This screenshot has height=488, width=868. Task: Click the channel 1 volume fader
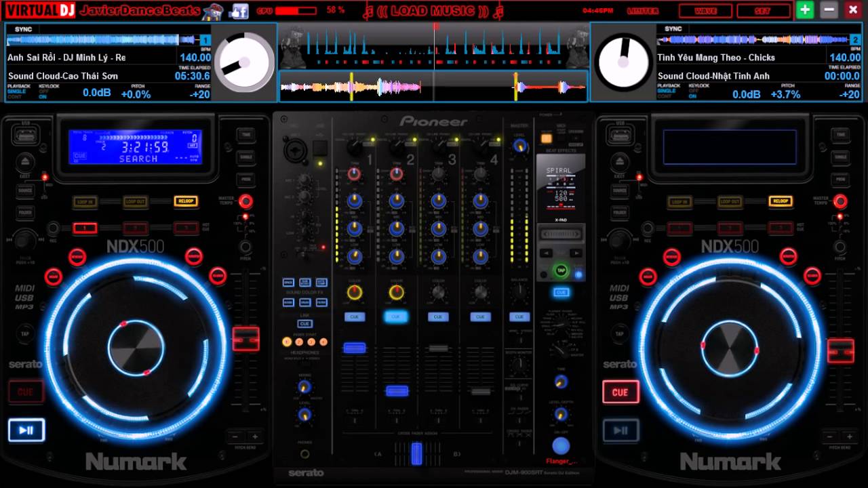(354, 348)
